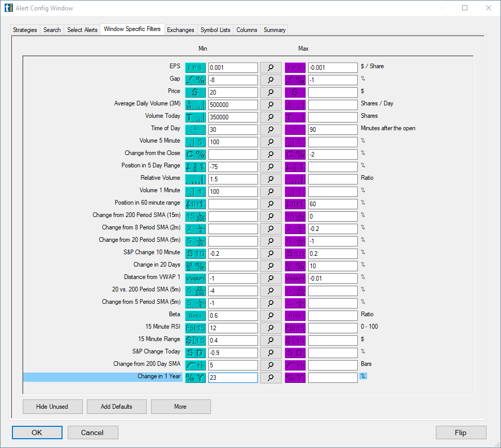The width and height of the screenshot is (501, 448).
Task: Click the Relative Volume Min filter icon
Action: click(195, 179)
